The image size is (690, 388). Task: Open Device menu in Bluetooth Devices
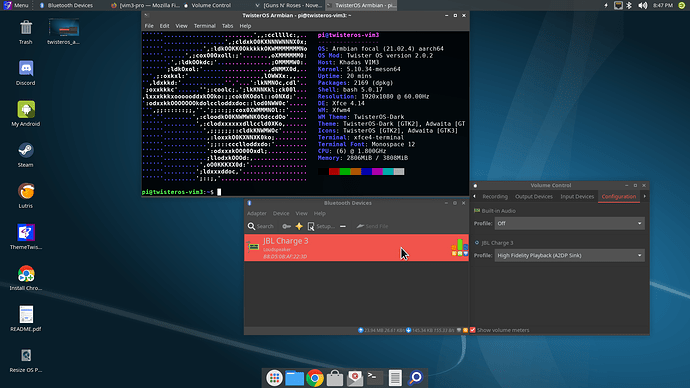tap(281, 213)
